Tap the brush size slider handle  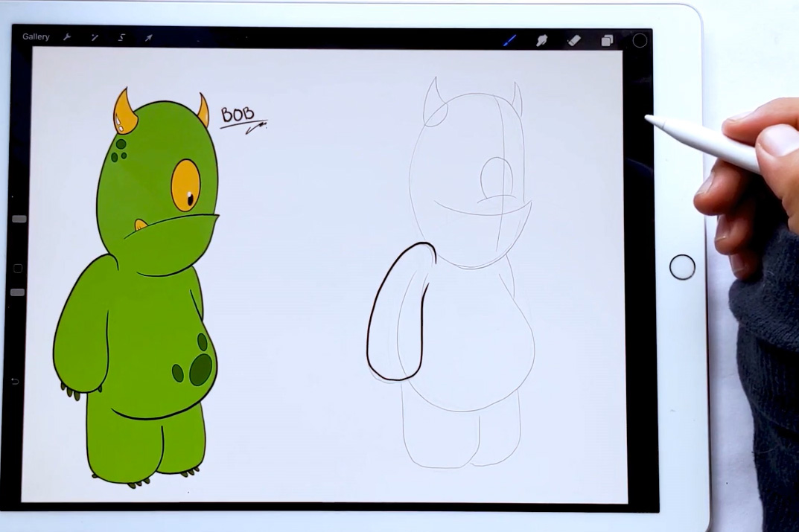tap(19, 219)
